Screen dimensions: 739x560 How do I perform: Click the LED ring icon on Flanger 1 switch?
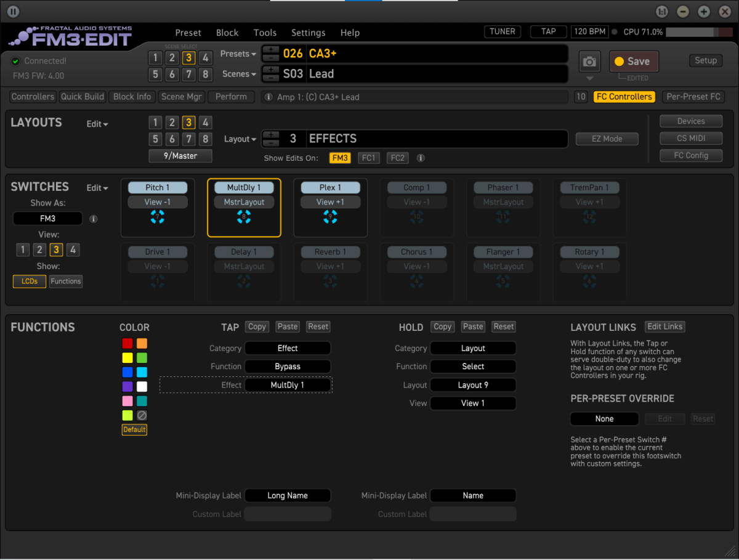pyautogui.click(x=503, y=282)
